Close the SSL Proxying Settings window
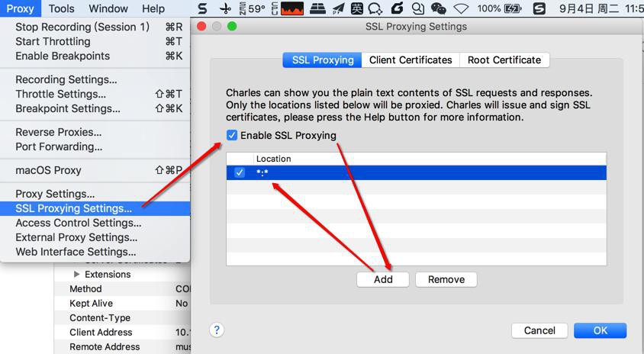644x354 pixels. [201, 26]
